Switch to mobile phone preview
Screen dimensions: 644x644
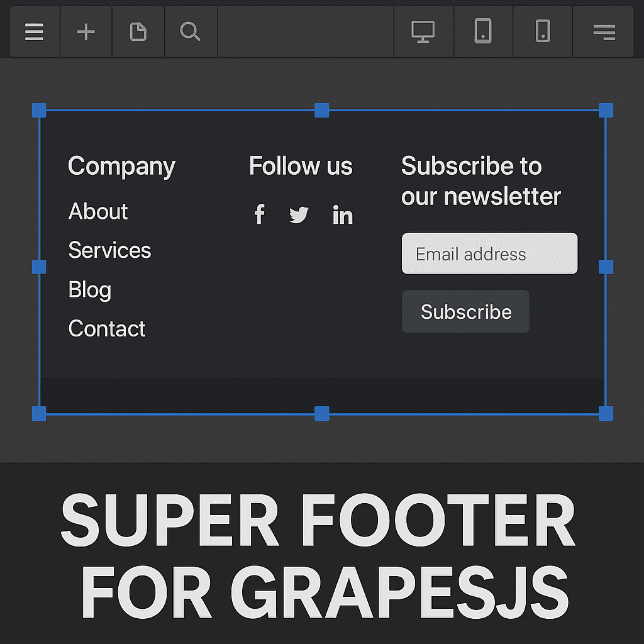coord(543,31)
